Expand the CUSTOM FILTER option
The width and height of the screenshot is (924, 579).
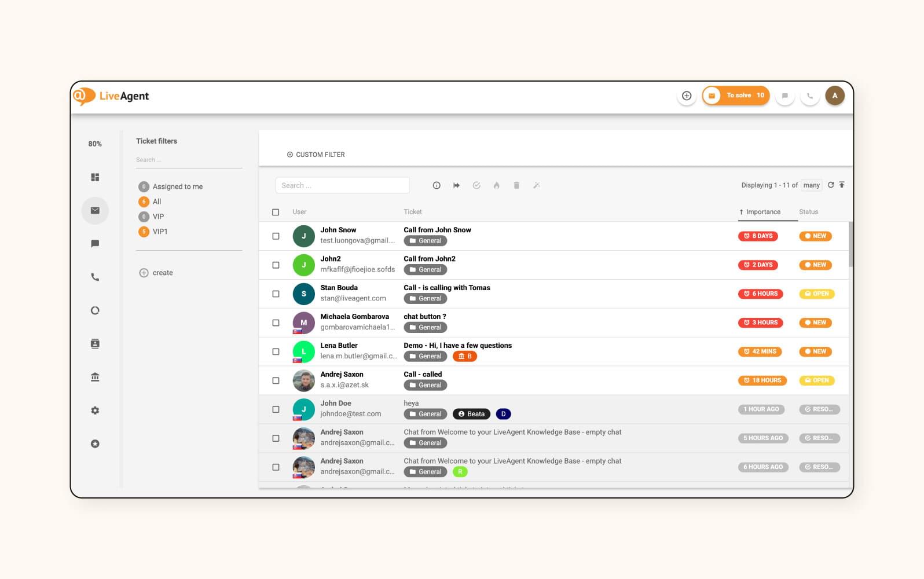pos(316,155)
